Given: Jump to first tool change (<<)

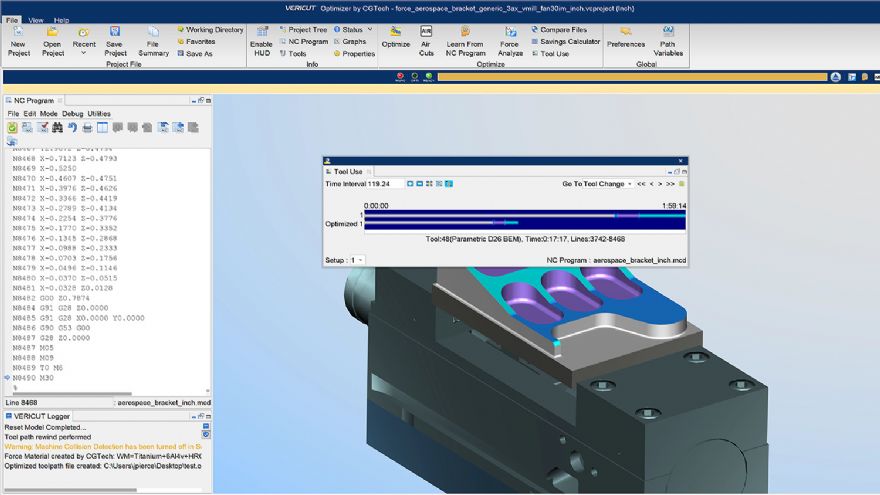Looking at the screenshot, I should point(641,184).
